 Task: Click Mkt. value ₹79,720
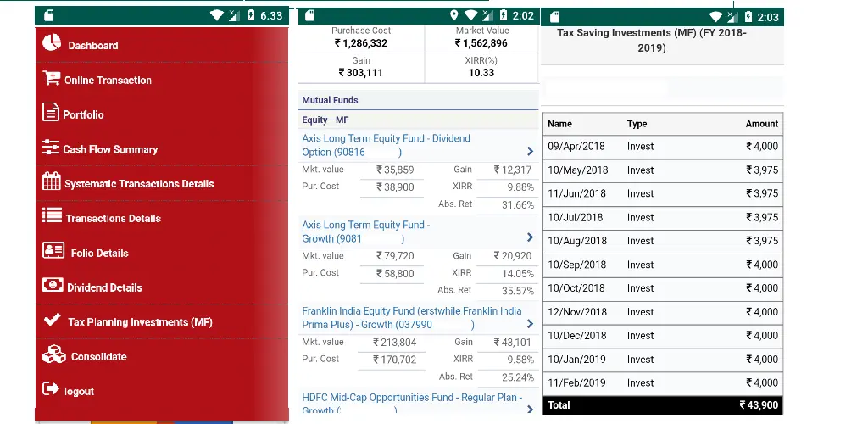coord(395,256)
